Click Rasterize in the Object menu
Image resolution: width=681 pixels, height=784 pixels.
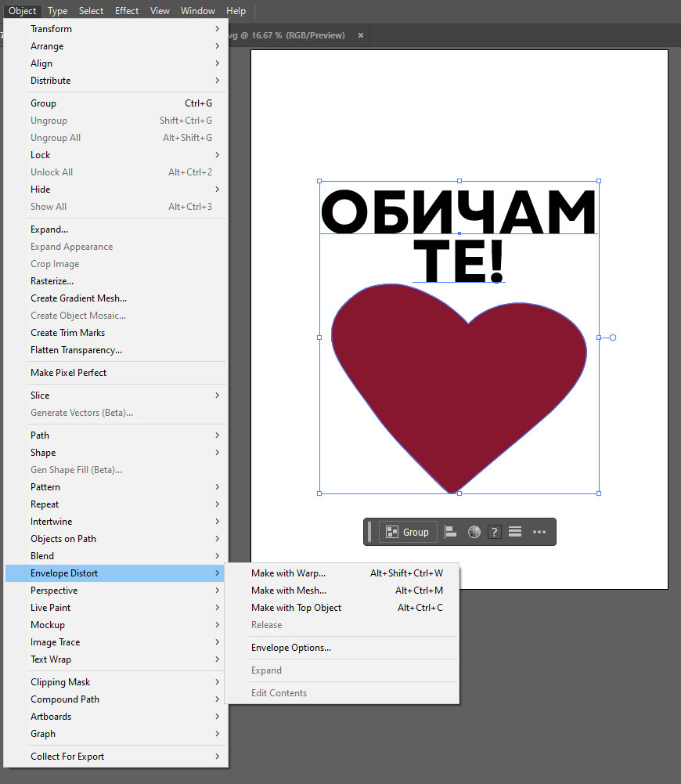click(x=52, y=280)
